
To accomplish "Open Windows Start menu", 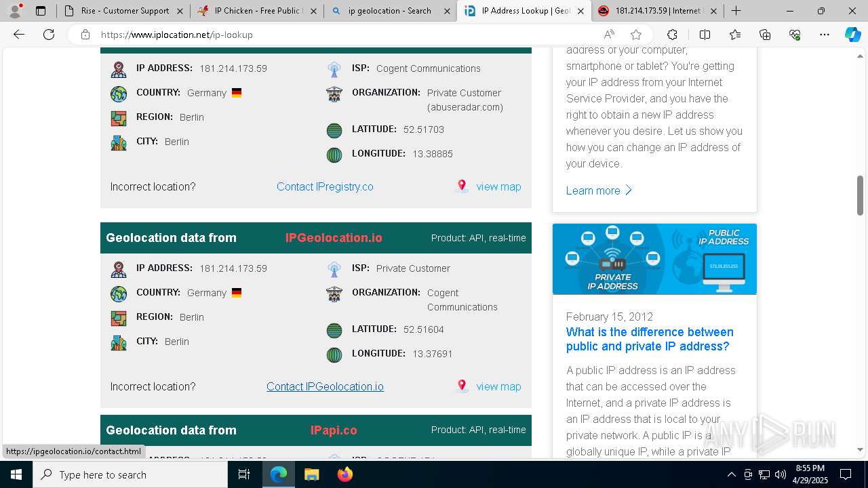I will [x=16, y=474].
